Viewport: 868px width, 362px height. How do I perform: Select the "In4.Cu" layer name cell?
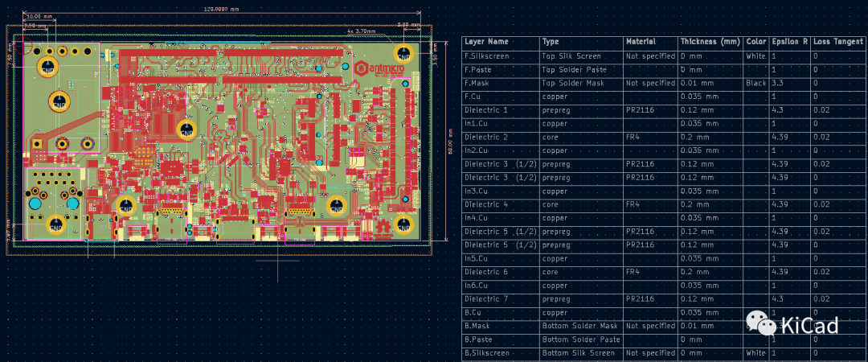[501, 218]
